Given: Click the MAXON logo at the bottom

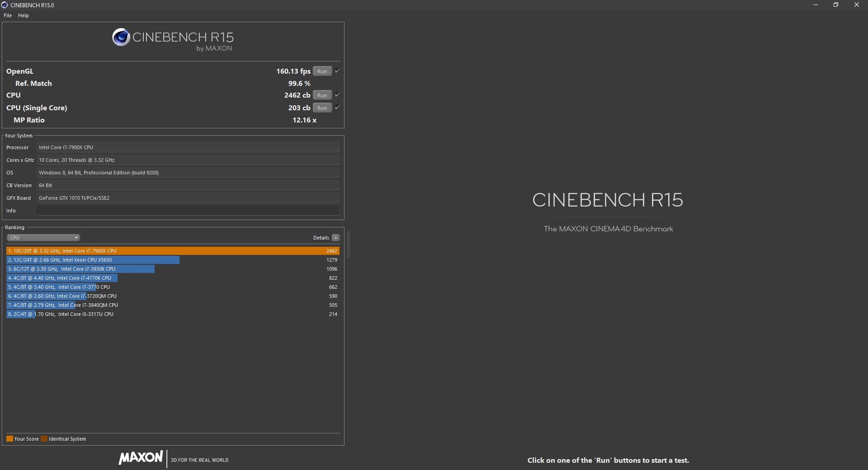Looking at the screenshot, I should pos(141,458).
